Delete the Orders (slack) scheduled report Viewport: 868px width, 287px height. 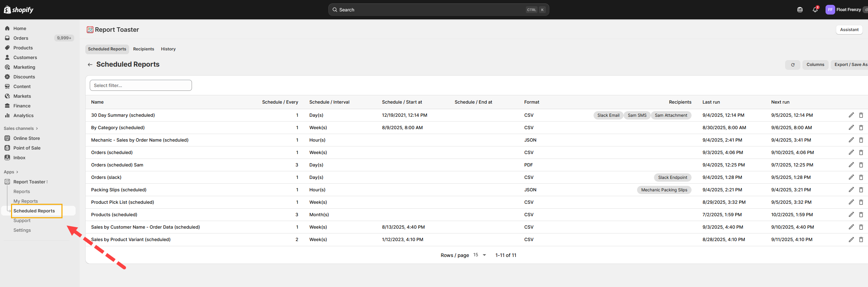point(861,177)
